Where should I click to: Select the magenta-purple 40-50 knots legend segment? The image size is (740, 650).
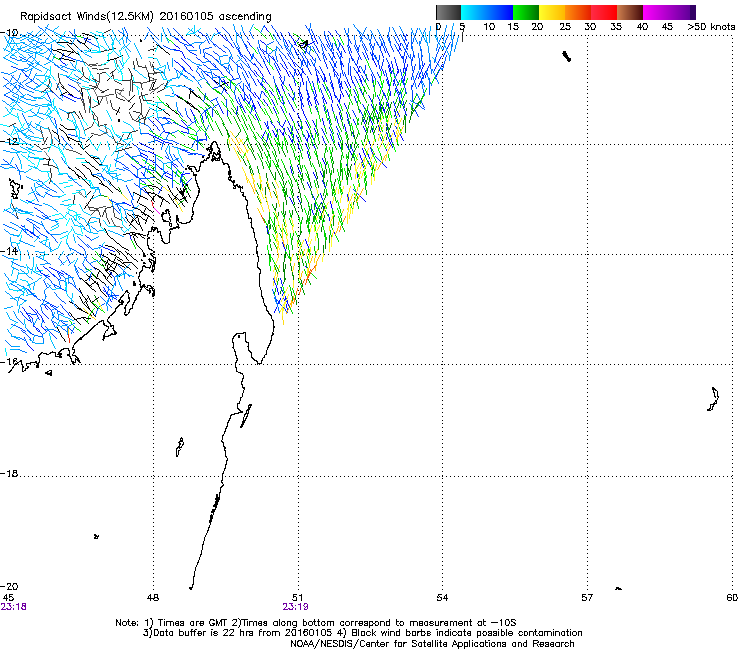point(669,12)
